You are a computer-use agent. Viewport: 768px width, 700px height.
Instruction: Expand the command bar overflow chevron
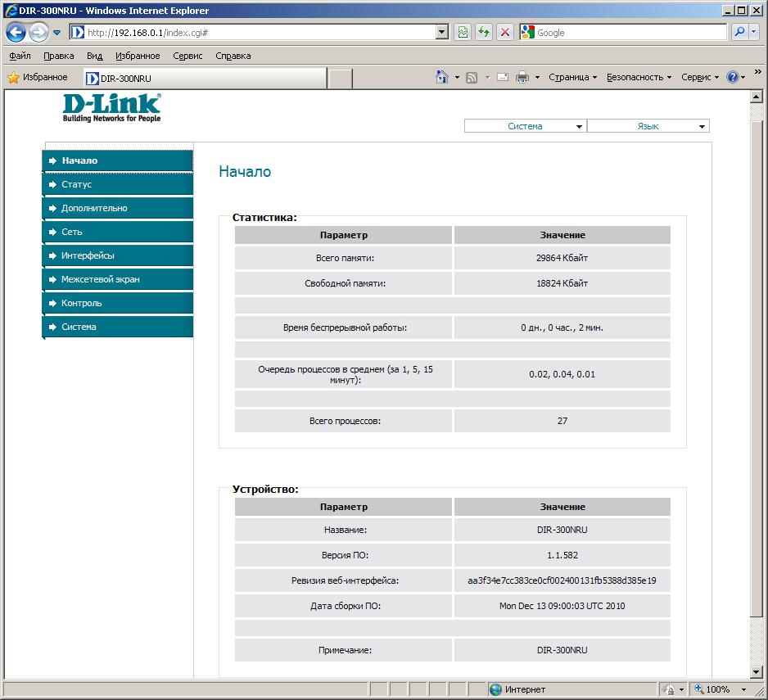pyautogui.click(x=758, y=72)
